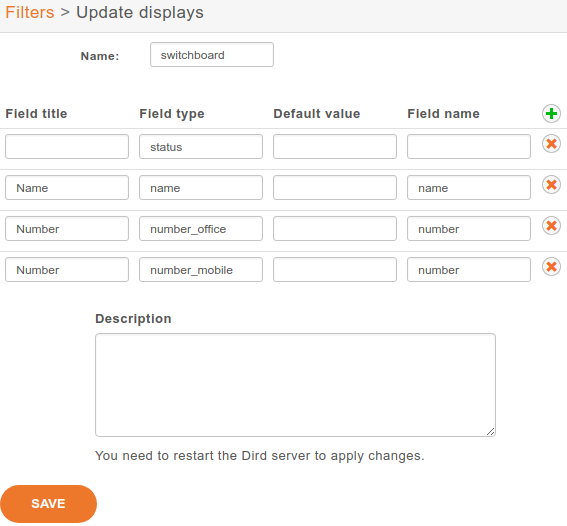Image resolution: width=567 pixels, height=526 pixels.
Task: Click Field name number in number_mobile row
Action: (469, 270)
